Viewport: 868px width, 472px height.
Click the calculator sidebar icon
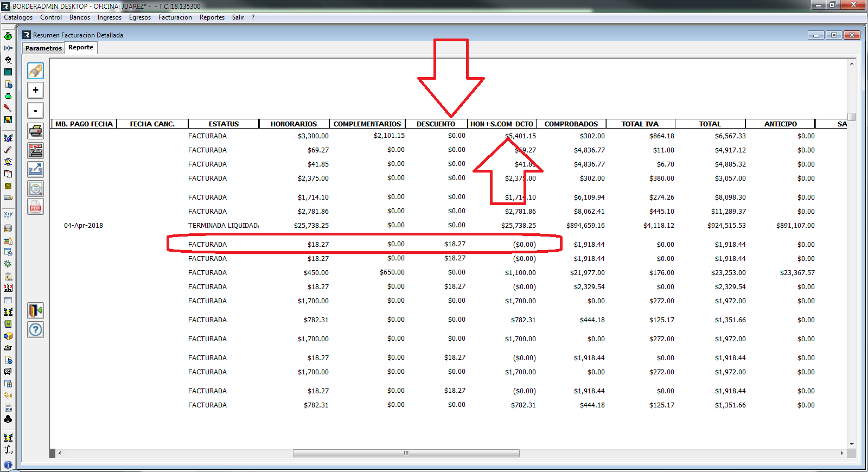pos(8,72)
